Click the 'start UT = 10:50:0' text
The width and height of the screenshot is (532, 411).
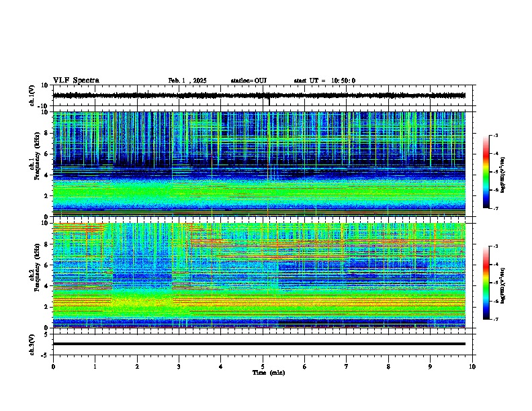coord(324,81)
